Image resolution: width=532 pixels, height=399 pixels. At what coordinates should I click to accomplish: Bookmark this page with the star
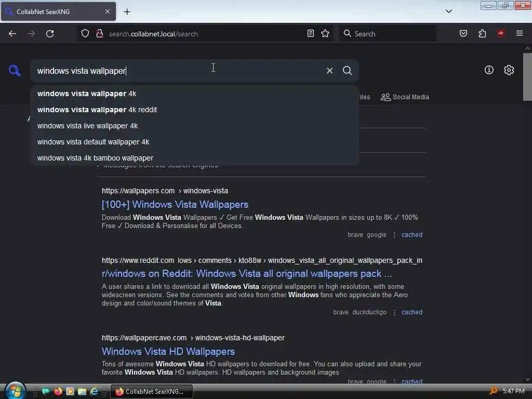pyautogui.click(x=325, y=33)
